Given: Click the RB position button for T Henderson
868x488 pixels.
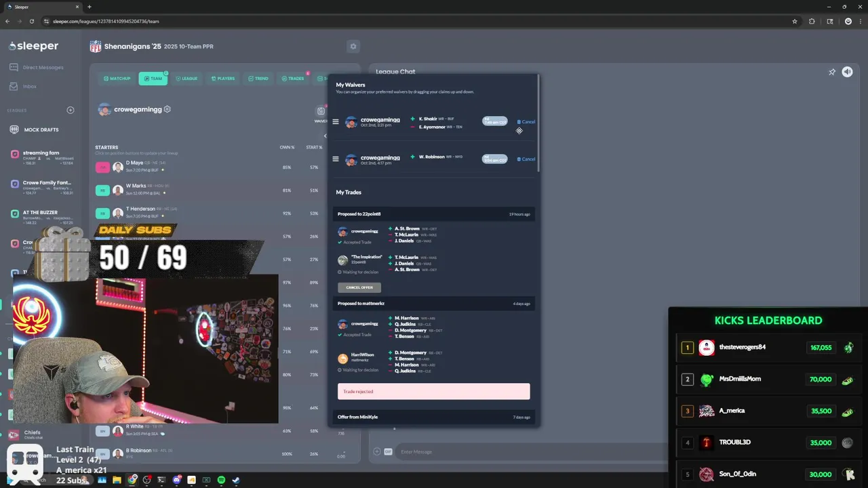Looking at the screenshot, I should pos(102,213).
